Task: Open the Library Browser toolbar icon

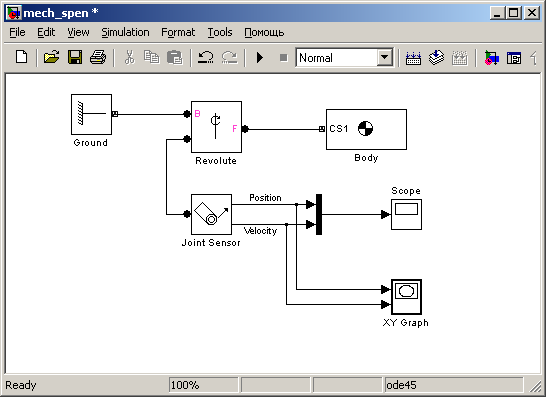Action: [x=492, y=57]
